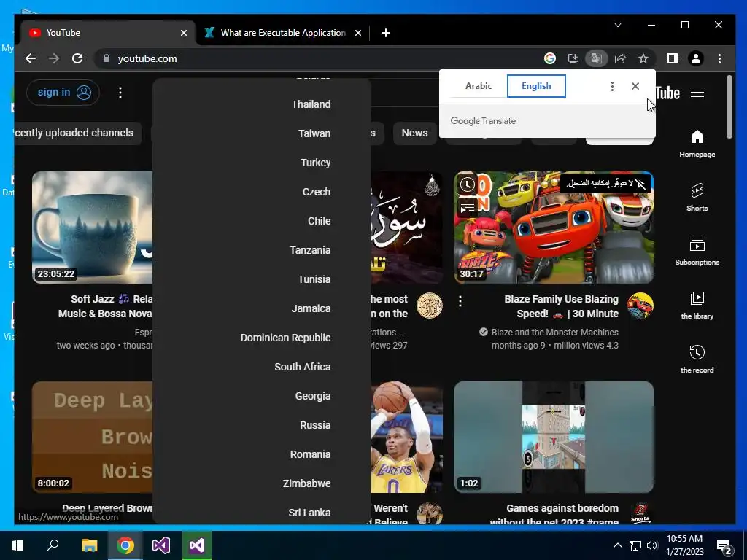
Task: Click add to queue icon on Blaze thumbnail
Action: 468,208
